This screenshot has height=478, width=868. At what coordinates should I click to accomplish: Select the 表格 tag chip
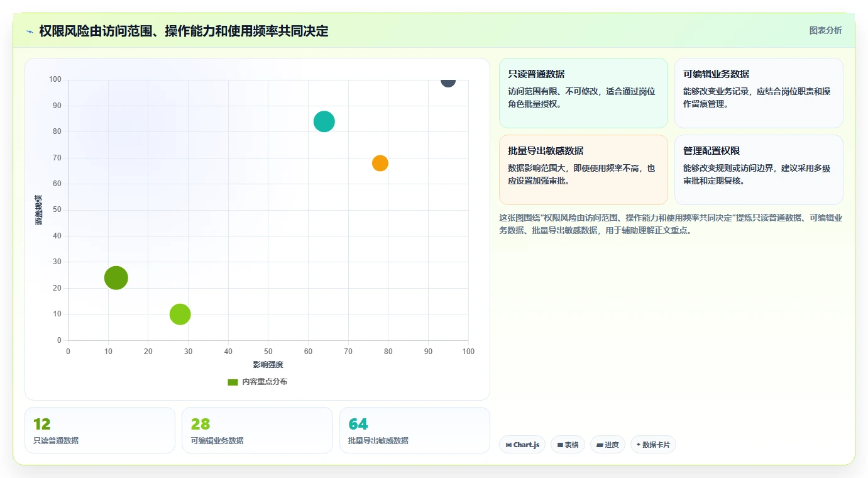(568, 445)
